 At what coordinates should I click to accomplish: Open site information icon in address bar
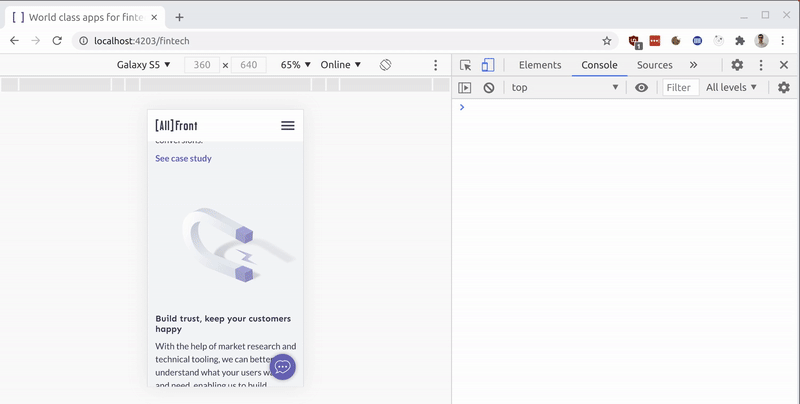[83, 41]
